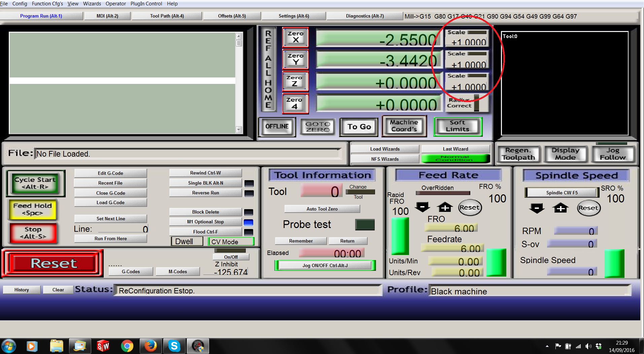The image size is (644, 354).
Task: Open Google Chrome from the taskbar
Action: (127, 346)
